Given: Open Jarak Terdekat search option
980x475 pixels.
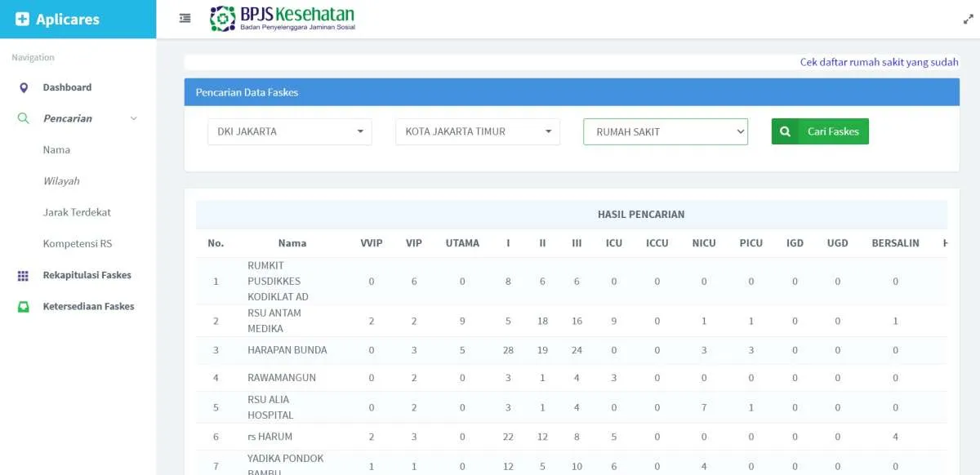Looking at the screenshot, I should (77, 212).
